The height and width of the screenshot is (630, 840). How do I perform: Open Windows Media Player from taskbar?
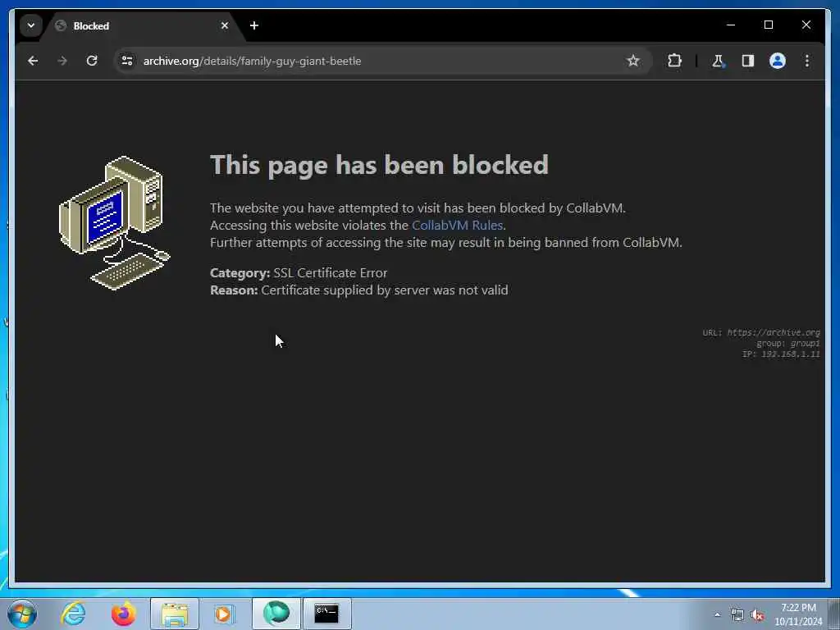pos(224,614)
